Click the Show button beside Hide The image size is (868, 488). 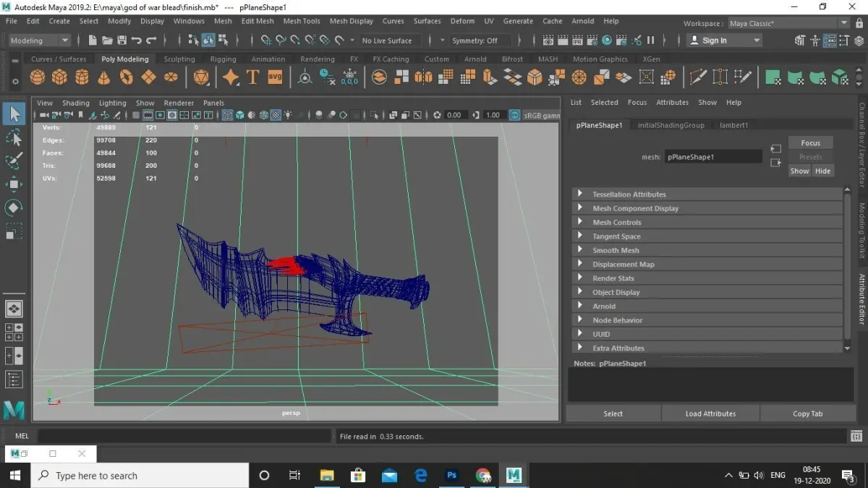pos(799,171)
